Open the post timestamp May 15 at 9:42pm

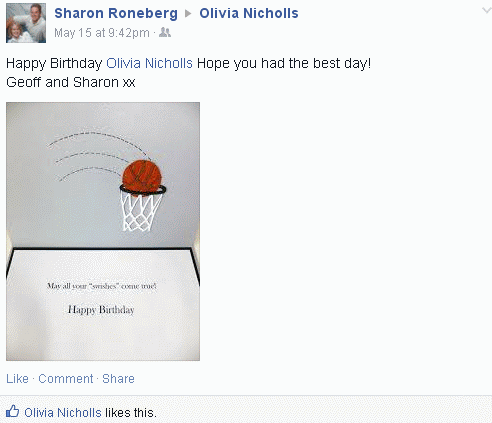(102, 33)
